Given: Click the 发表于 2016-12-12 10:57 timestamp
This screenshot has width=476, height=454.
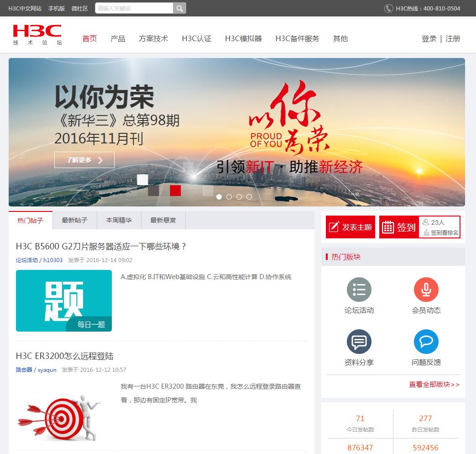Looking at the screenshot, I should [94, 370].
